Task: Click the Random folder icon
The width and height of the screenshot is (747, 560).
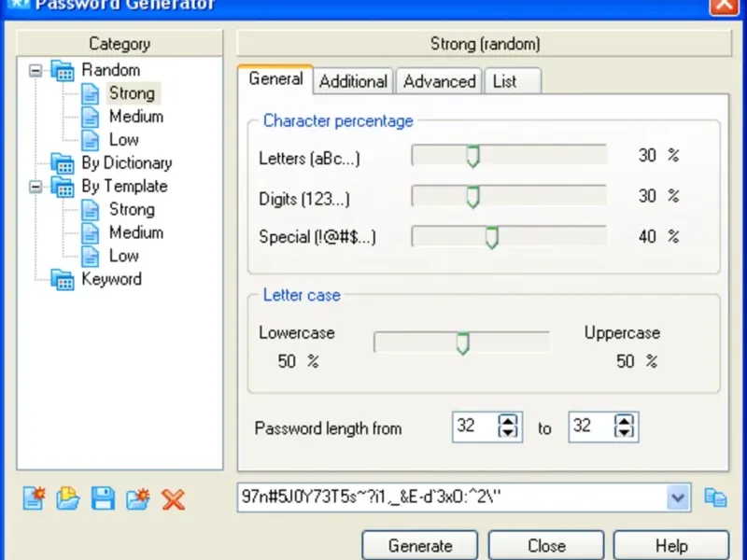Action: (63, 71)
